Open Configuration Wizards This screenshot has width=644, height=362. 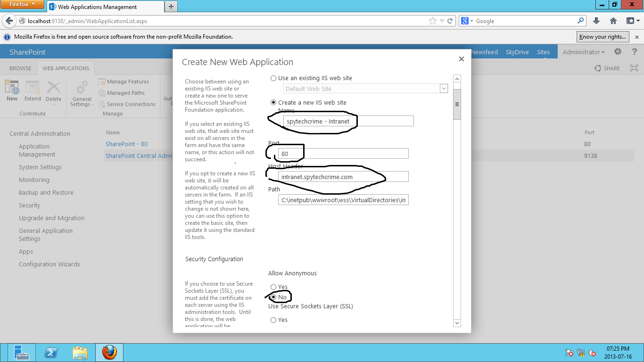50,264
